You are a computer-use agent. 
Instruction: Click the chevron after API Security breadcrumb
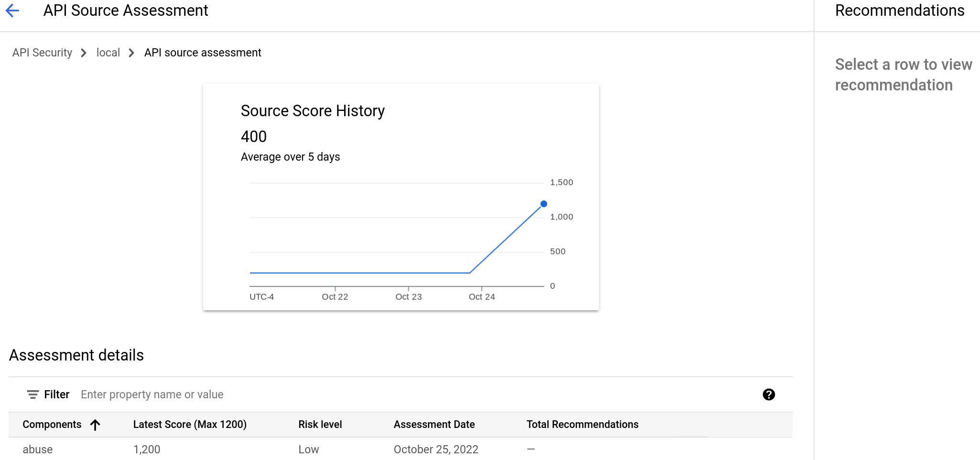83,53
